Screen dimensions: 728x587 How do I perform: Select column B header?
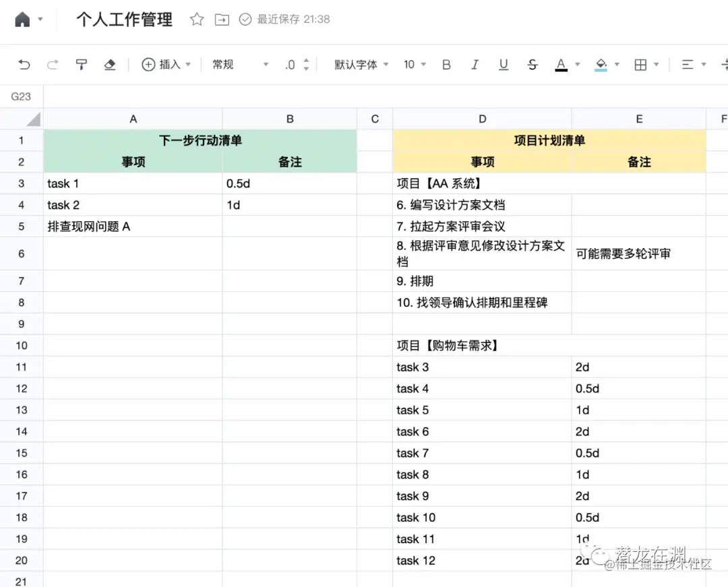pyautogui.click(x=290, y=119)
